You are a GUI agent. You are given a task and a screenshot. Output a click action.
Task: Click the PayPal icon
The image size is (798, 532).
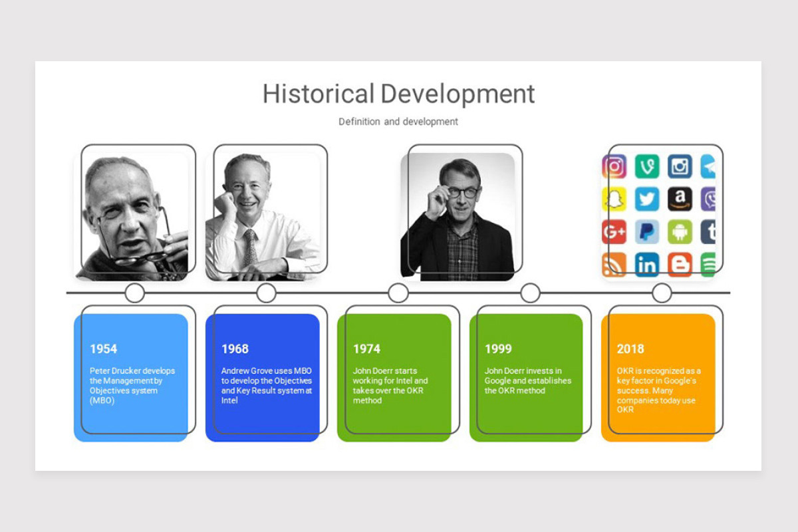click(647, 231)
